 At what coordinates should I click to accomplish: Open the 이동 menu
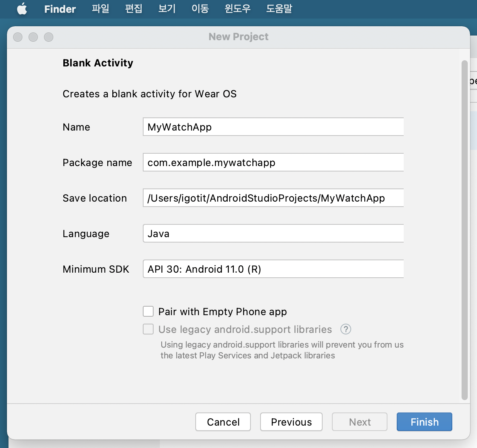pos(200,8)
